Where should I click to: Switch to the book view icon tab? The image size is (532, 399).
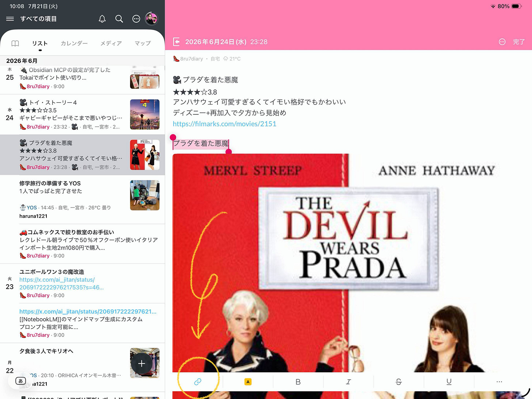(x=15, y=43)
